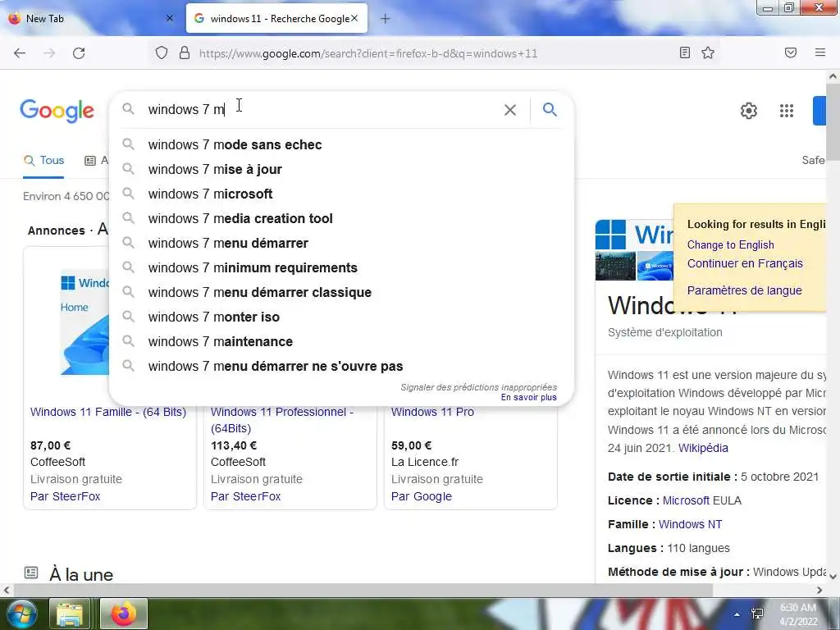The image size is (840, 630).
Task: Click the À la une news icon
Action: click(31, 573)
